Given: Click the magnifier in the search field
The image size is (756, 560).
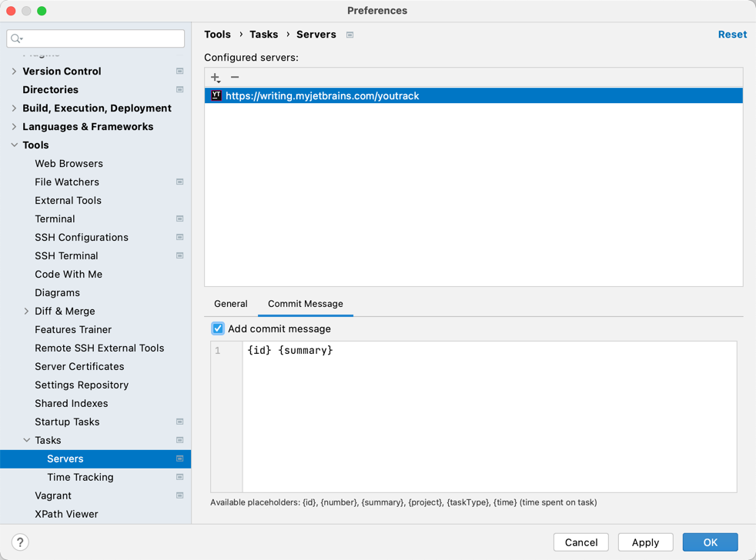Looking at the screenshot, I should click(x=15, y=38).
